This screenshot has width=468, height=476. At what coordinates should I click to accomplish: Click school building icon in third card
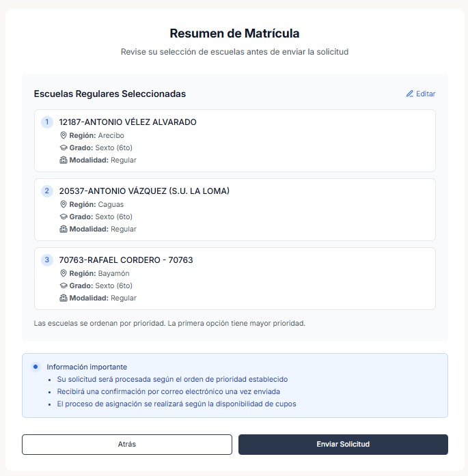click(64, 298)
